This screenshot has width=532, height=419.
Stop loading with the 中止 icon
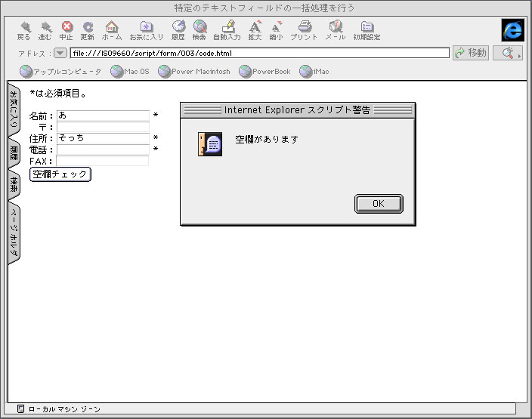click(66, 30)
